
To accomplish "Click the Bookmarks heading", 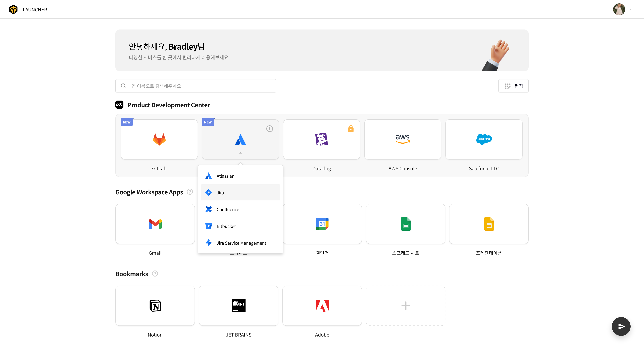I will [132, 274].
